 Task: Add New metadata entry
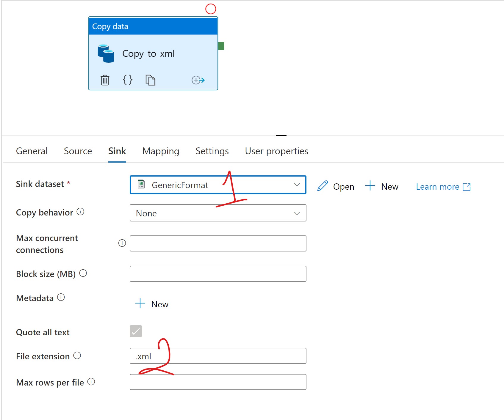152,304
